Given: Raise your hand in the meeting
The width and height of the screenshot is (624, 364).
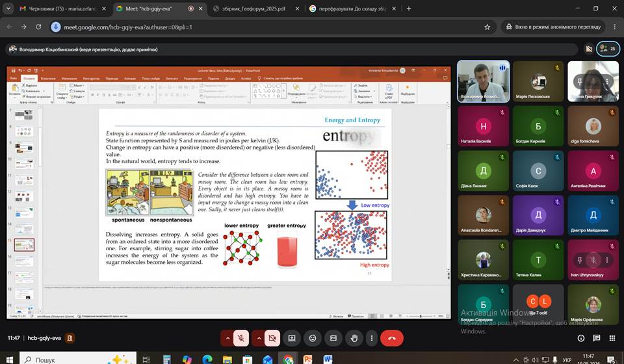Looking at the screenshot, I should tap(354, 338).
